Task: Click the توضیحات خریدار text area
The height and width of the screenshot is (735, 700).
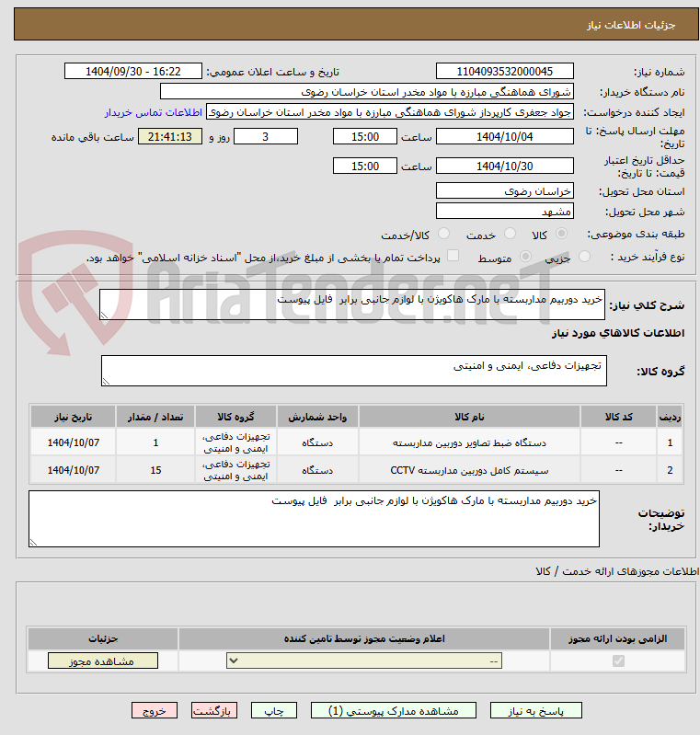Action: point(315,519)
